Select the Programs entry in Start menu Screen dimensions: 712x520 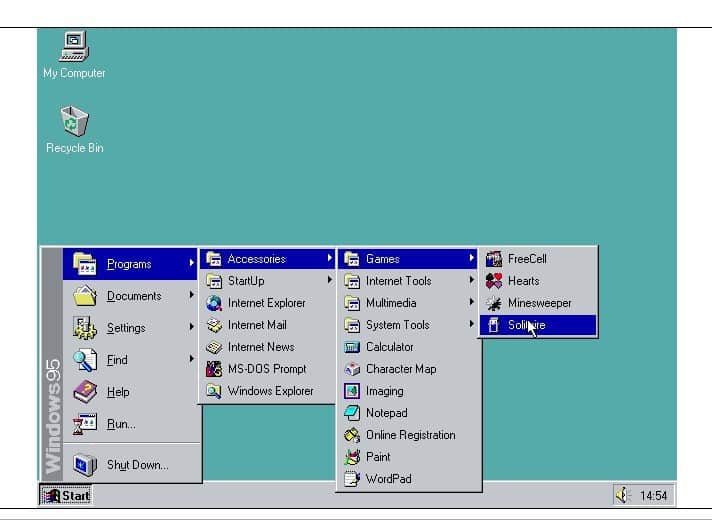130,264
